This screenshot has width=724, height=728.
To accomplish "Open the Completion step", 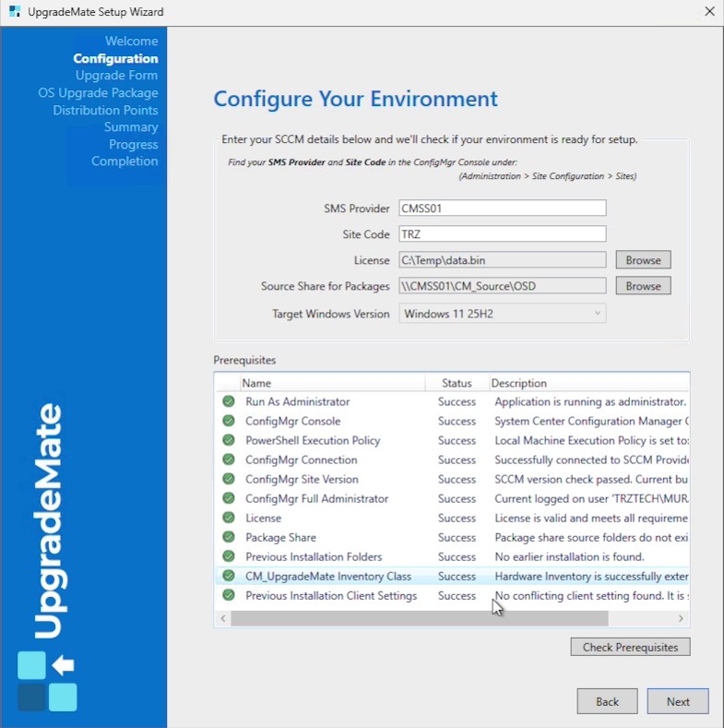I will click(125, 161).
